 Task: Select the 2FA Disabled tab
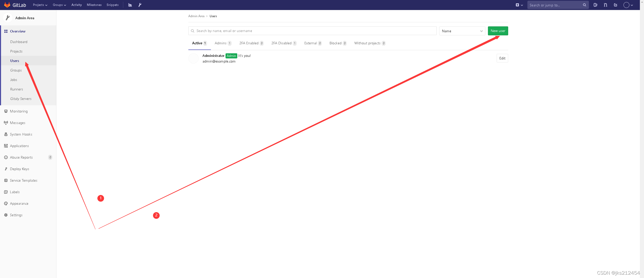284,43
